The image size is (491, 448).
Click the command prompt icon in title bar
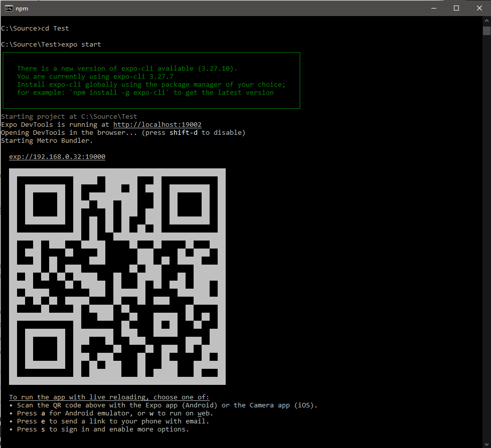9,9
